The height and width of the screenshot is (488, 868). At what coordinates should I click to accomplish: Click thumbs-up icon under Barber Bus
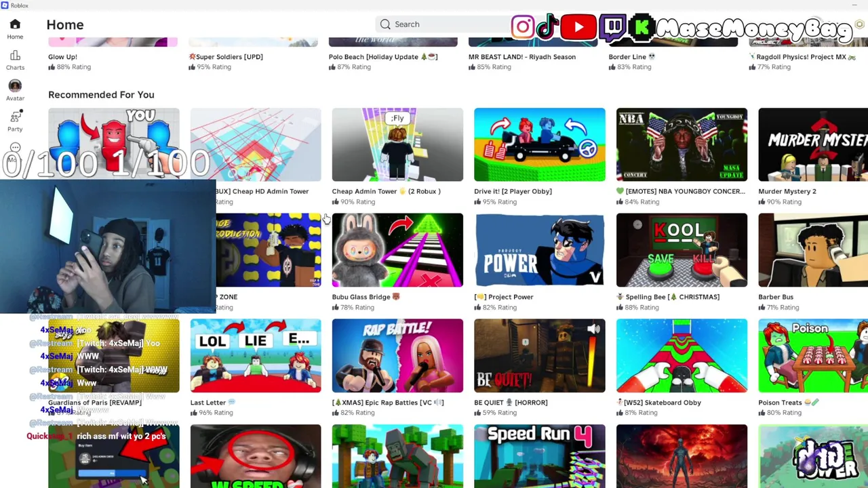pos(762,308)
